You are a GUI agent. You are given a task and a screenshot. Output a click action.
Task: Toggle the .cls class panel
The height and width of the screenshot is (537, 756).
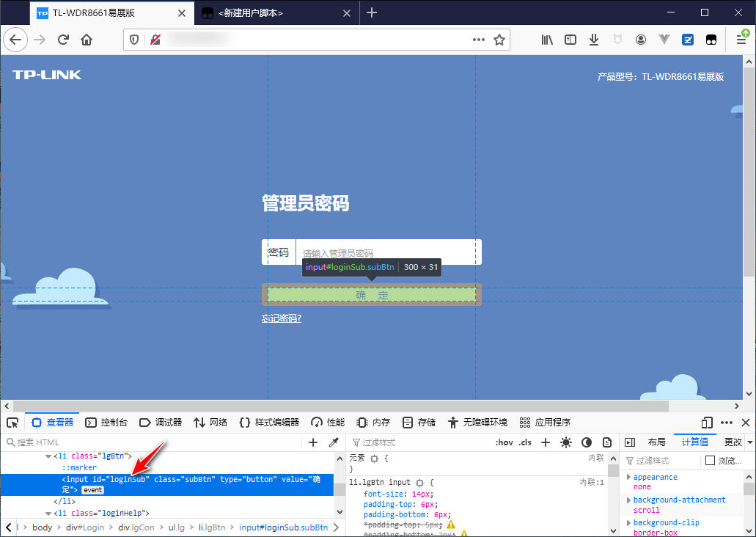point(525,442)
